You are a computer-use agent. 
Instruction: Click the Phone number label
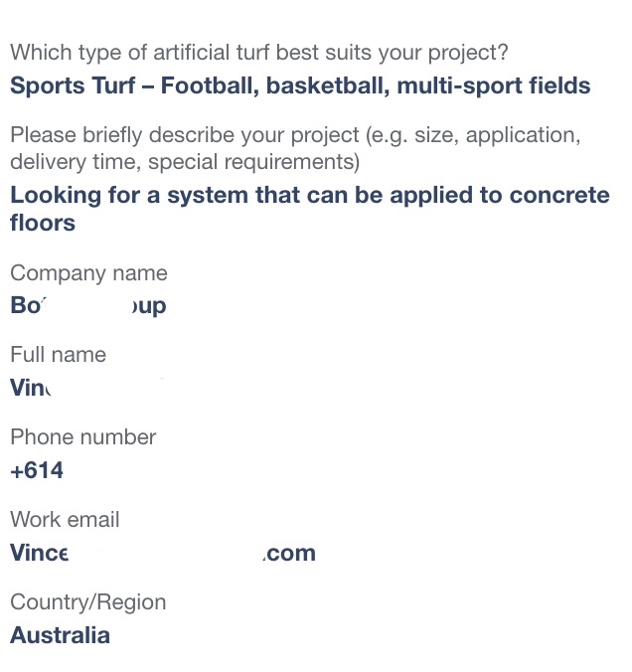83,437
